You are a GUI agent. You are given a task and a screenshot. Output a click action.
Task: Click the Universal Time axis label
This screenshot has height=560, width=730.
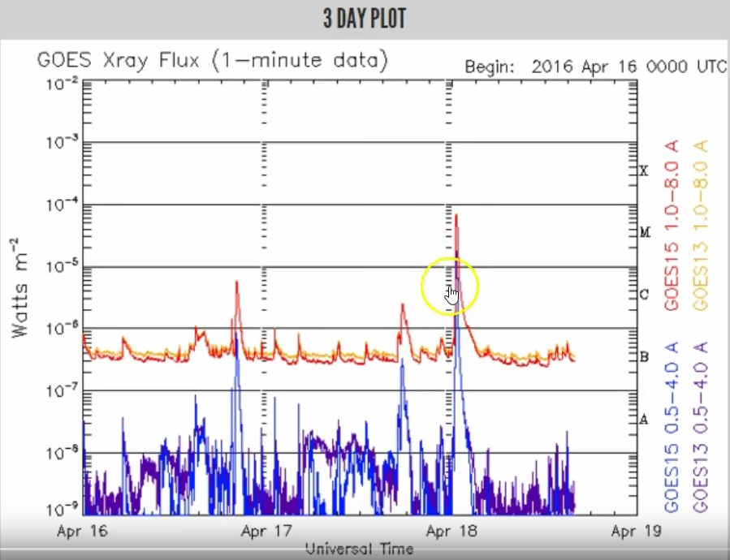click(359, 549)
